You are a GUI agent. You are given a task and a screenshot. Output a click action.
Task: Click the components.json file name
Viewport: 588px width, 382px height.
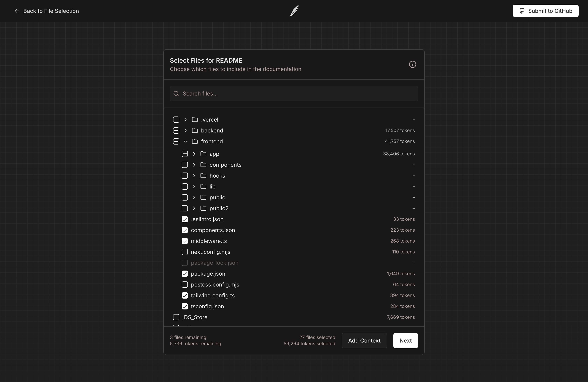(213, 230)
